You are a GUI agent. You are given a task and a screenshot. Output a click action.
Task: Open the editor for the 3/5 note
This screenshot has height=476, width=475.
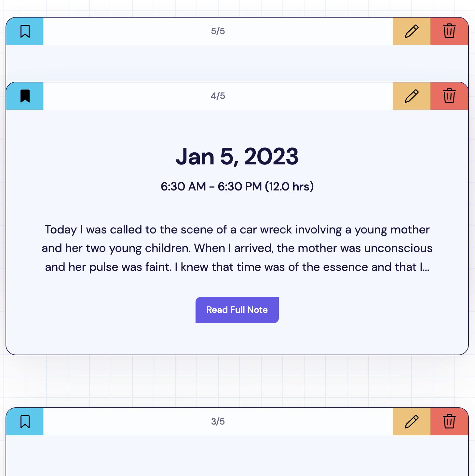(411, 421)
